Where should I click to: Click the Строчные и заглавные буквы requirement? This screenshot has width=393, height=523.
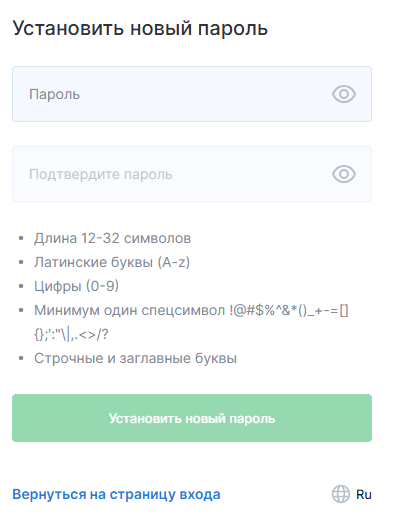pyautogui.click(x=135, y=358)
